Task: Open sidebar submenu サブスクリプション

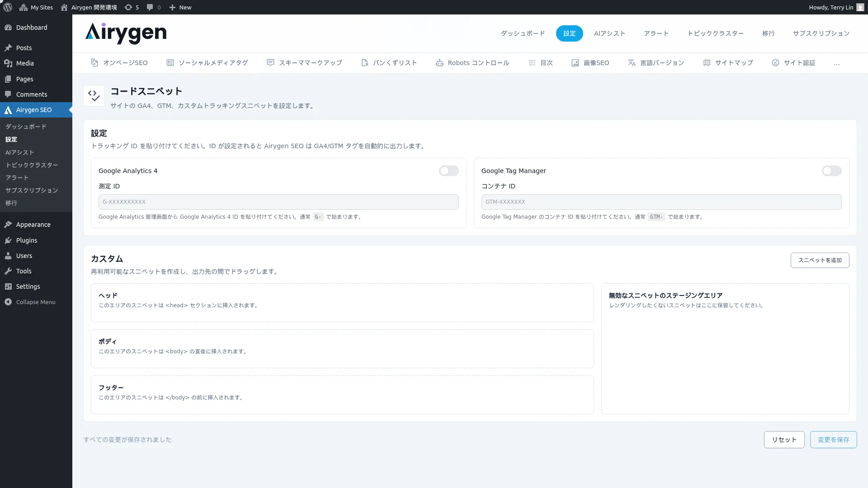Action: click(x=32, y=190)
